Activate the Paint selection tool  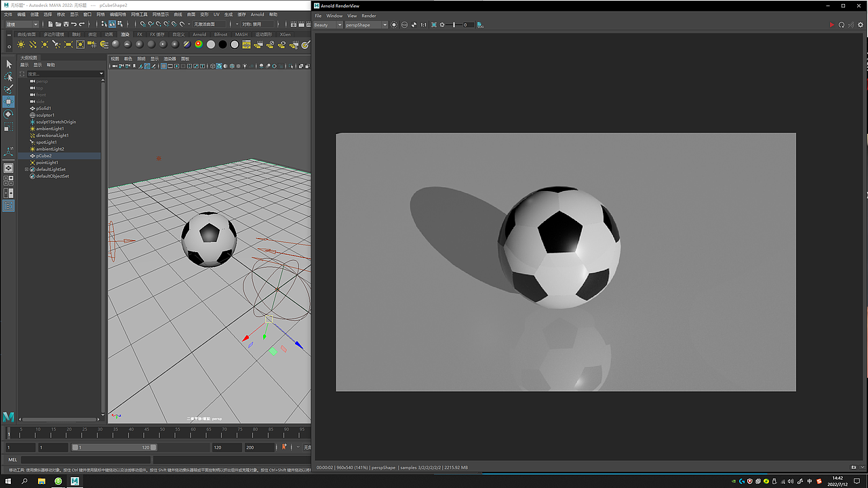8,89
